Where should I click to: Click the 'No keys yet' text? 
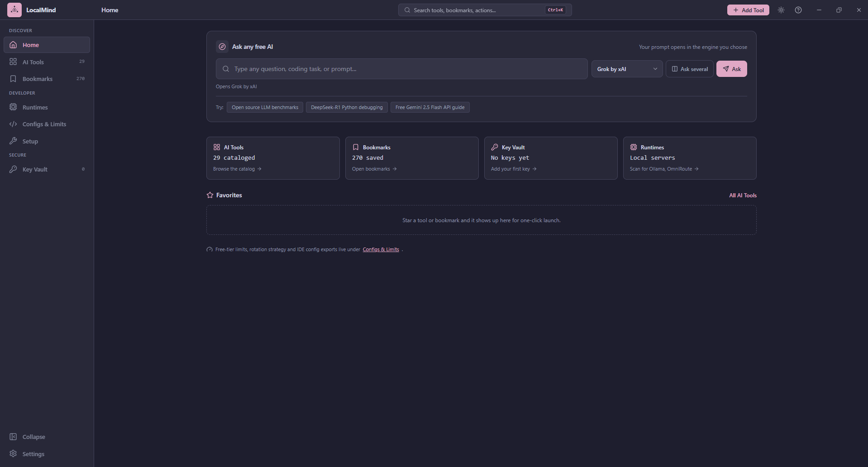coord(510,158)
